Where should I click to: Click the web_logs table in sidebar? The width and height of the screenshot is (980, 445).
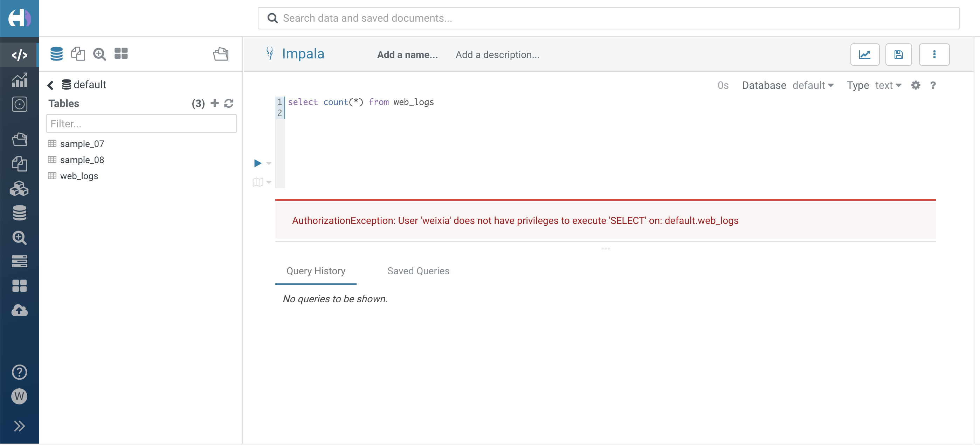click(80, 175)
